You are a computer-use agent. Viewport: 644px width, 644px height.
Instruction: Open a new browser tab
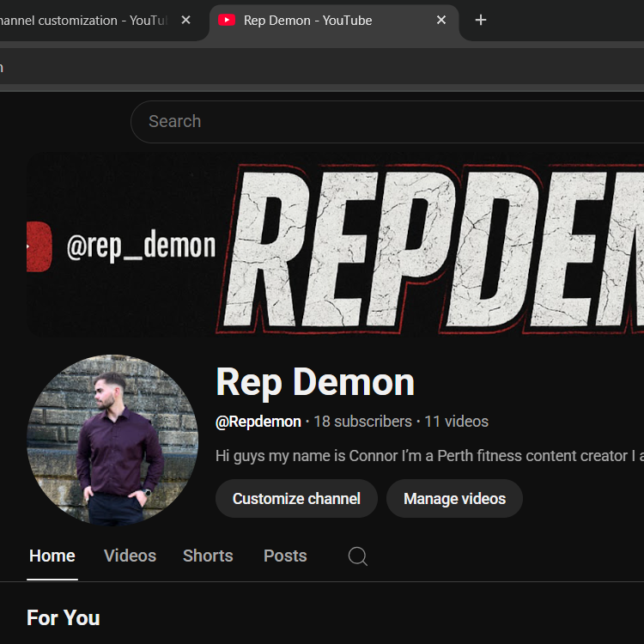coord(481,20)
